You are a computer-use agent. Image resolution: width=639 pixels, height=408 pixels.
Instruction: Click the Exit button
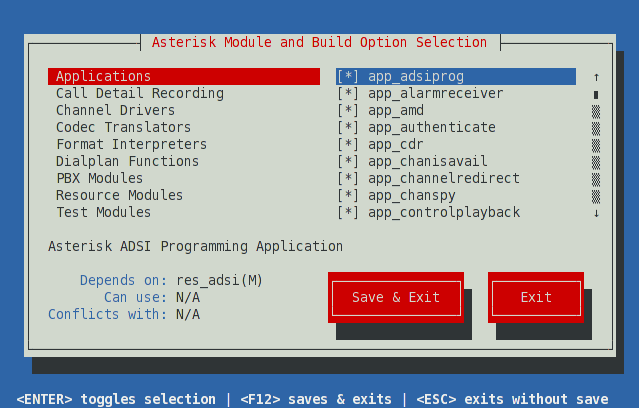[536, 298]
